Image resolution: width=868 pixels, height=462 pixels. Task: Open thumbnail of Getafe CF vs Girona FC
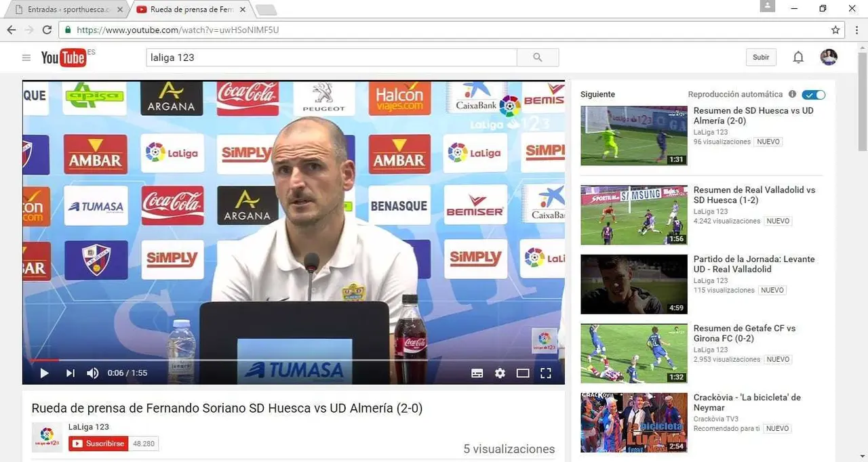634,353
